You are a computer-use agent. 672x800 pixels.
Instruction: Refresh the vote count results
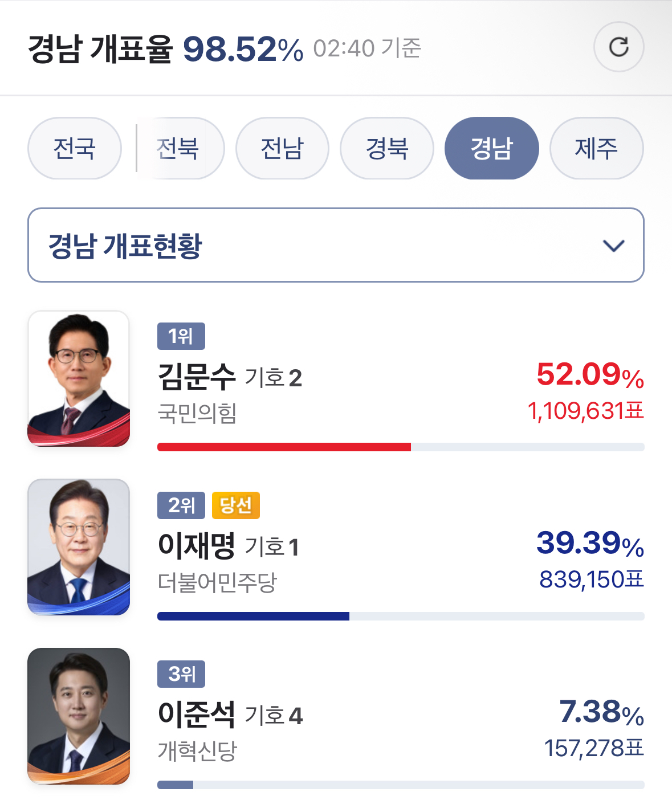(618, 47)
